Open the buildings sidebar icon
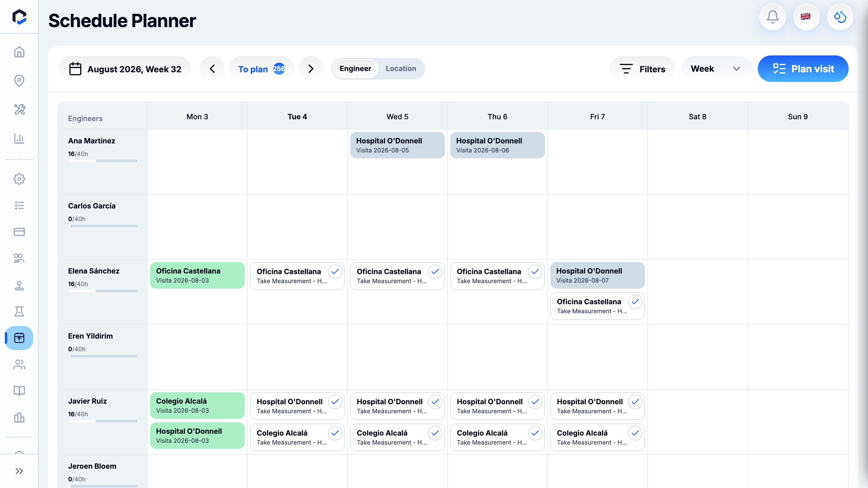This screenshot has width=868, height=488. [x=19, y=417]
